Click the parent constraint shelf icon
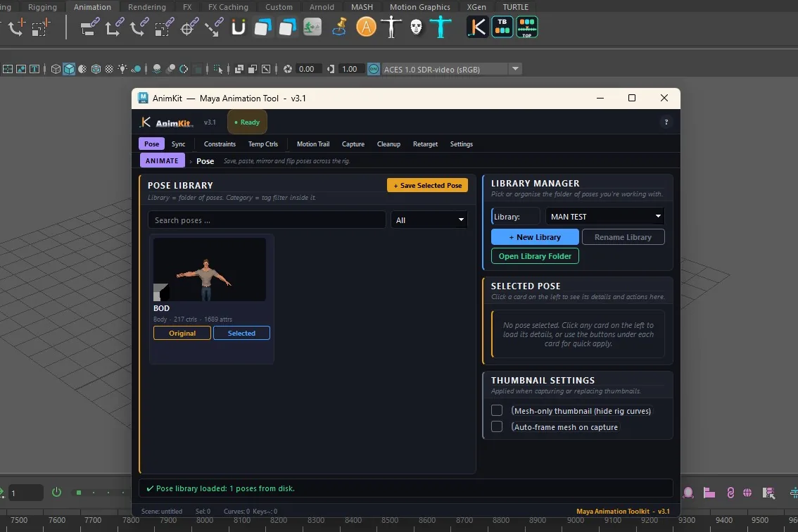This screenshot has width=798, height=532. pyautogui.click(x=89, y=27)
